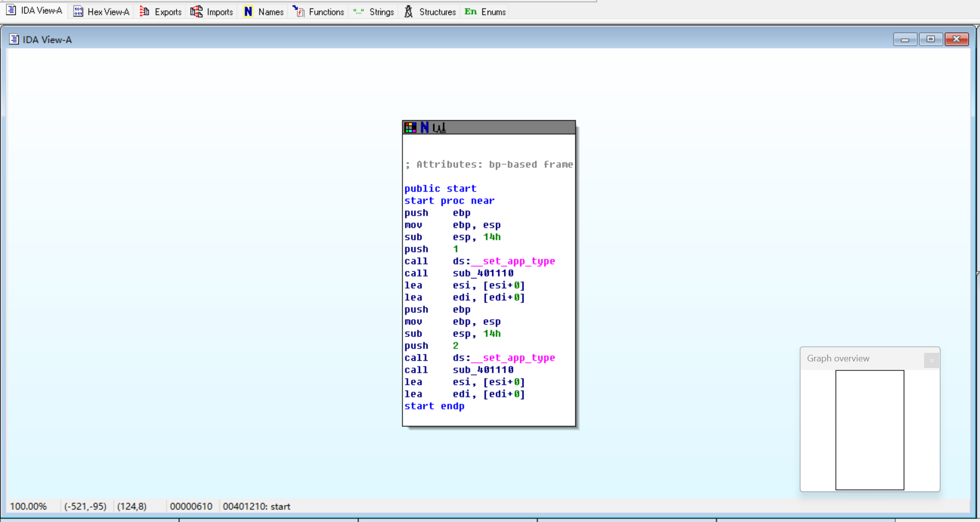Show the Functions tab

pyautogui.click(x=319, y=12)
